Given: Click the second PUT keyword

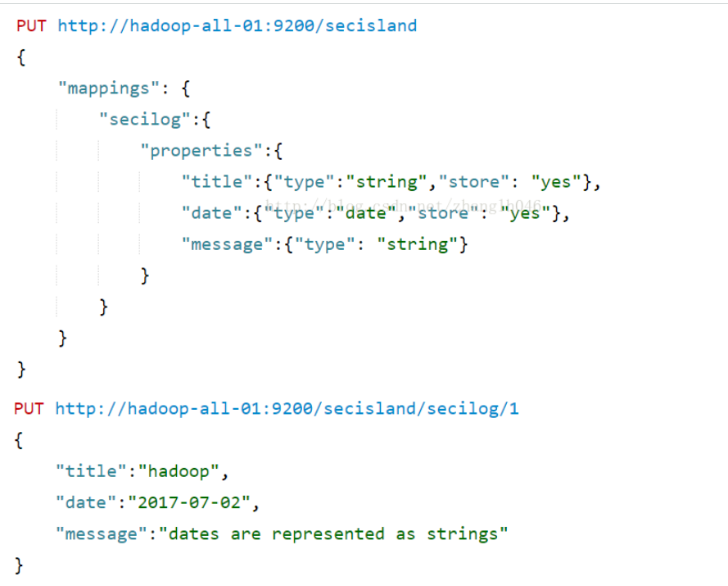Looking at the screenshot, I should pyautogui.click(x=29, y=408).
